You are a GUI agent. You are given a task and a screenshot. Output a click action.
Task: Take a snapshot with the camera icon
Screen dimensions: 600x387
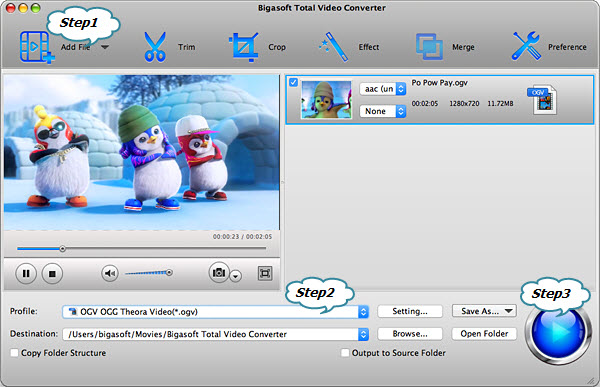point(219,273)
